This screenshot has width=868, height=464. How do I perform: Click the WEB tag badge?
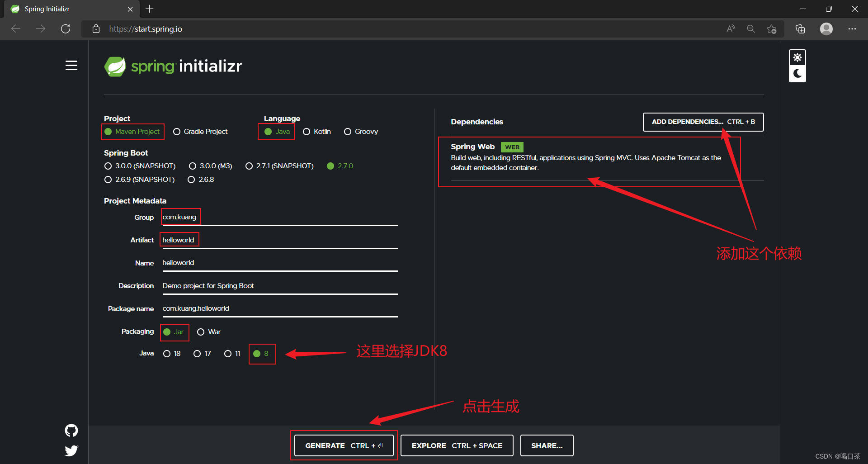click(512, 147)
